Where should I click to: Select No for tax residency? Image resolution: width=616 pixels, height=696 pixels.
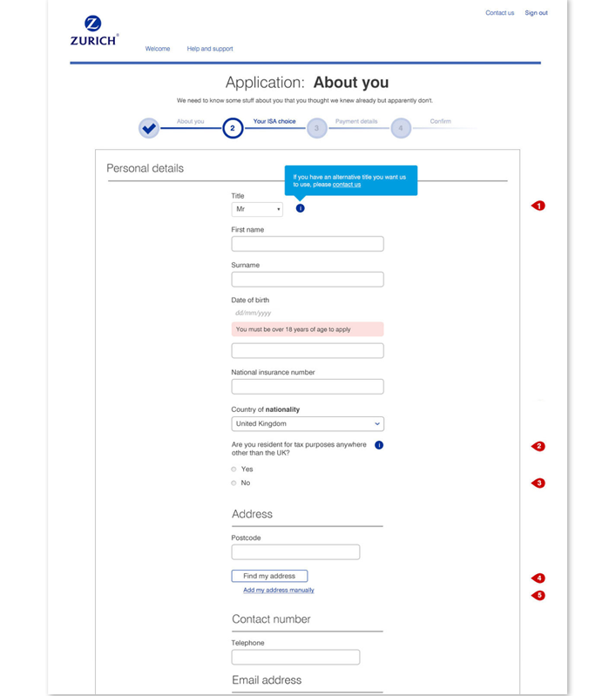click(x=234, y=483)
